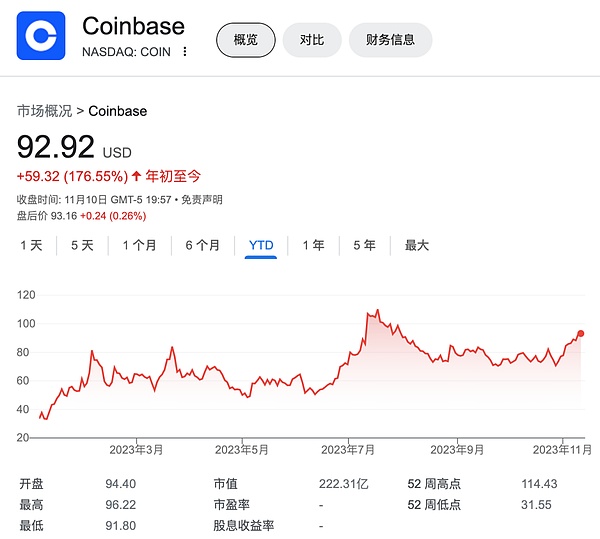Open the 财务信息 tab
The height and width of the screenshot is (539, 600).
391,40
